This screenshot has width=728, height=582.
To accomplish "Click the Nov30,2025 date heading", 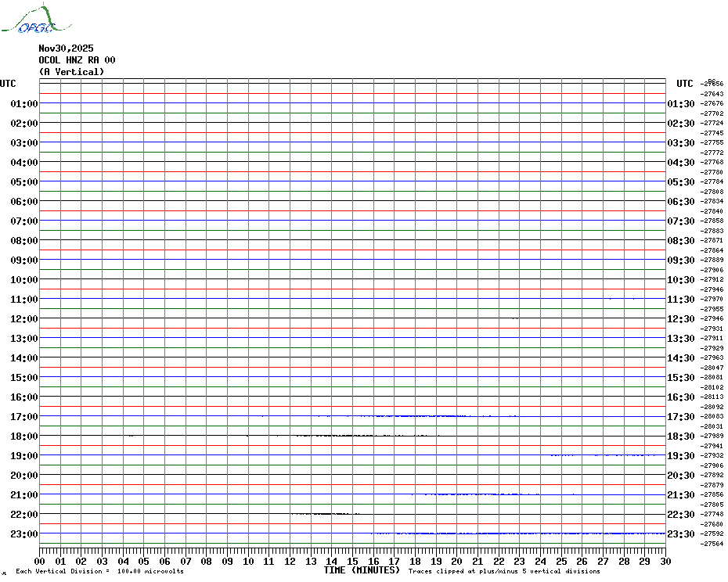I will [66, 48].
